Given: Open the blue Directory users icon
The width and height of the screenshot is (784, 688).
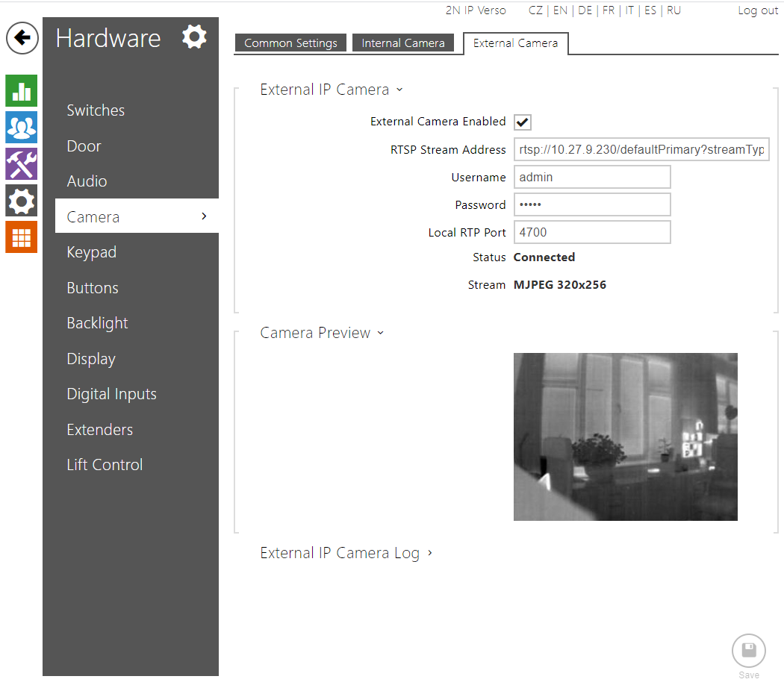Looking at the screenshot, I should (x=21, y=128).
